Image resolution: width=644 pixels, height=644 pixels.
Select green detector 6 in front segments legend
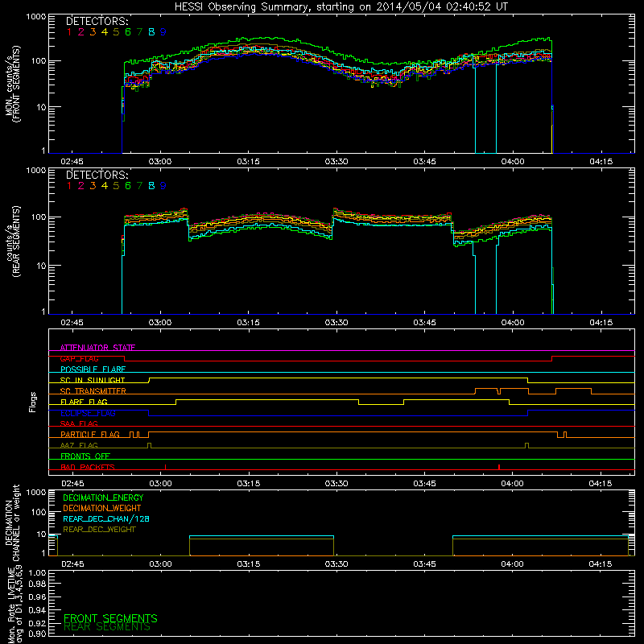[x=128, y=31]
